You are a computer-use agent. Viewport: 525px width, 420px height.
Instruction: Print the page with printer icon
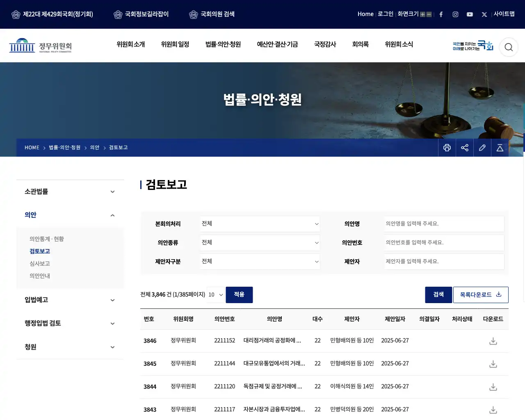click(447, 148)
